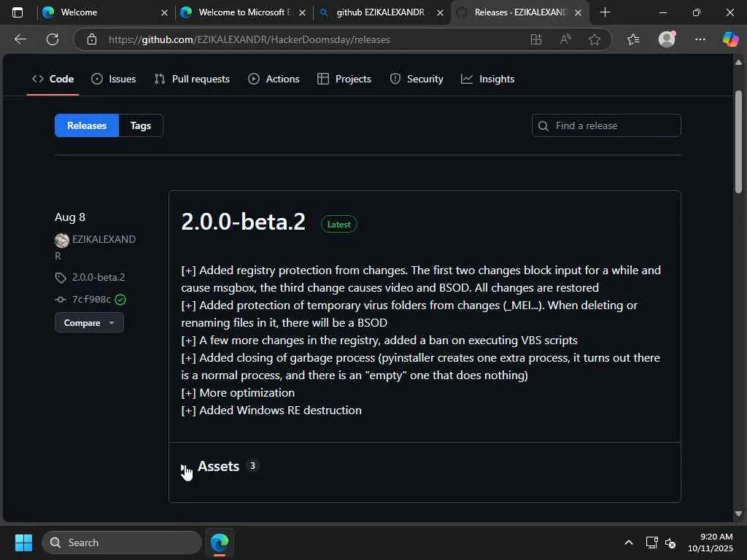Open a new browser tab
The image size is (747, 560).
pyautogui.click(x=605, y=12)
